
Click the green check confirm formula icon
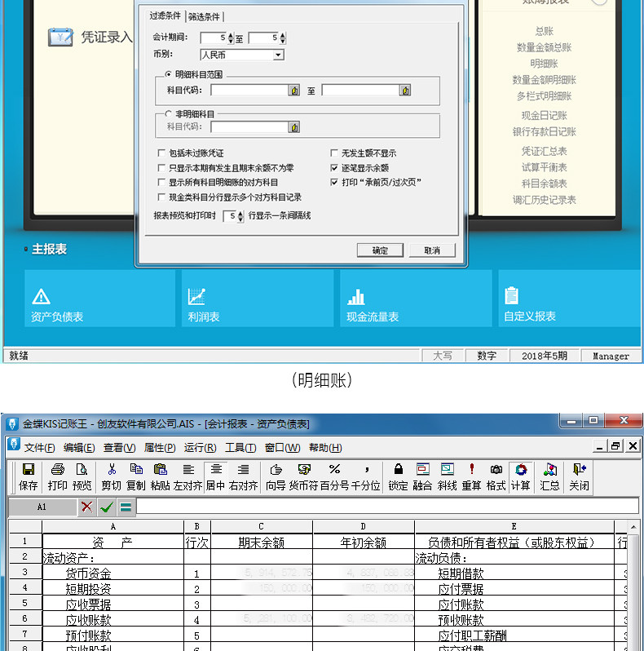tap(107, 507)
